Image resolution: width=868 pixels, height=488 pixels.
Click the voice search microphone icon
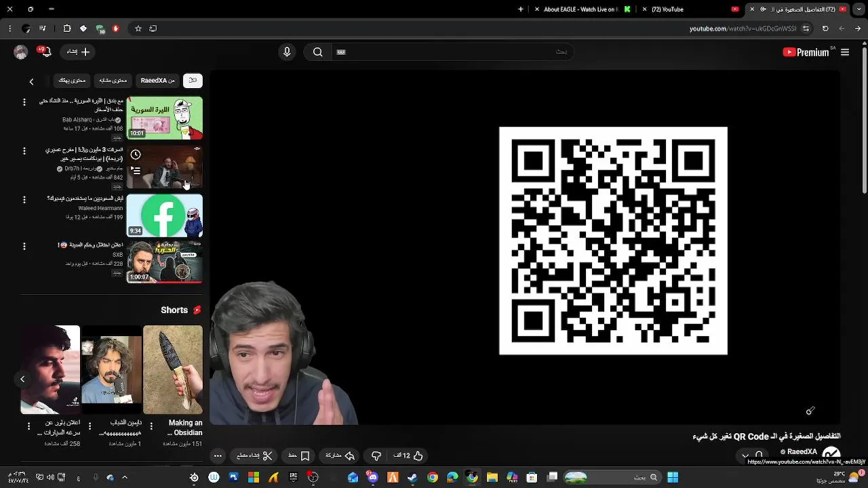[x=287, y=52]
